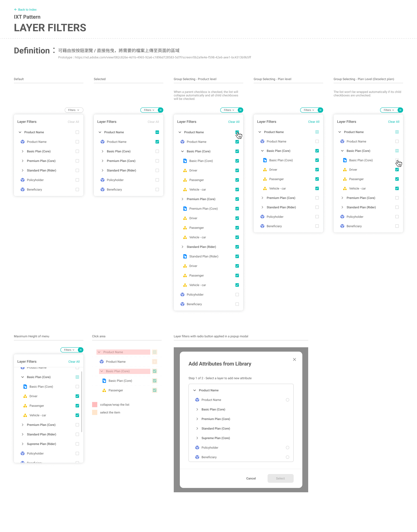Viewport: 417px width, 532px height.
Task: Select the Policyholder radio button in modal
Action: point(287,448)
